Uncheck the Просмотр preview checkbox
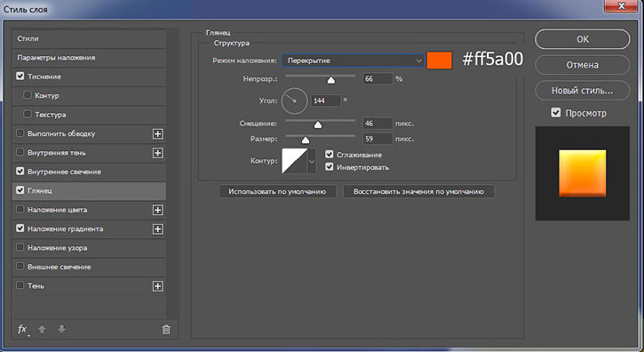 point(556,113)
